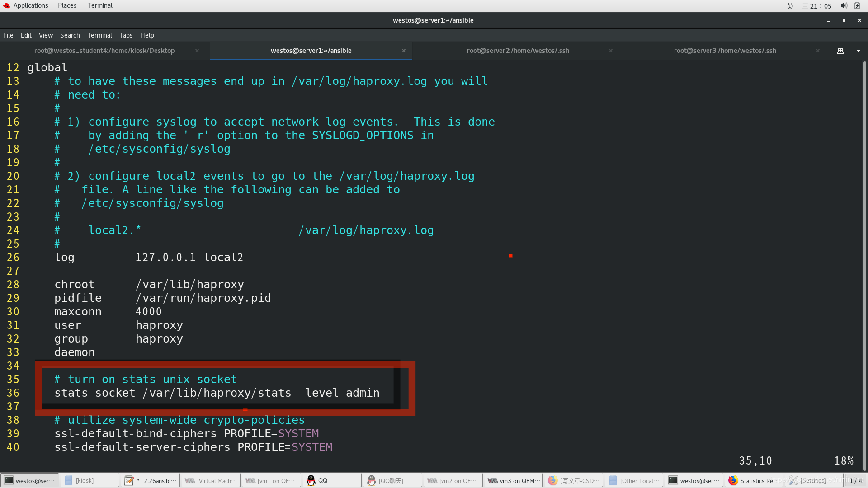This screenshot has width=868, height=488.
Task: Switch to root@server2 .ssh tab
Action: click(518, 51)
